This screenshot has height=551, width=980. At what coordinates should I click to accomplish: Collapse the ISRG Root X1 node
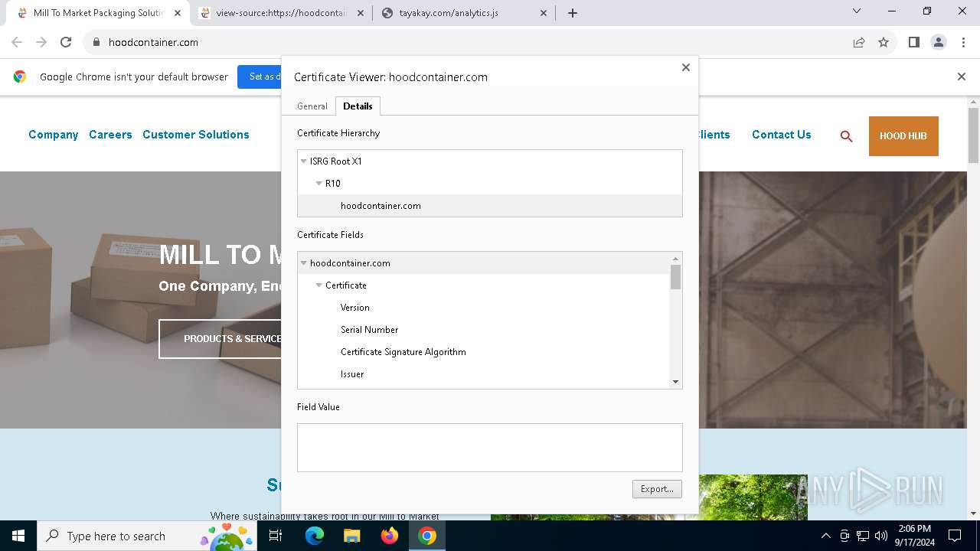(304, 161)
